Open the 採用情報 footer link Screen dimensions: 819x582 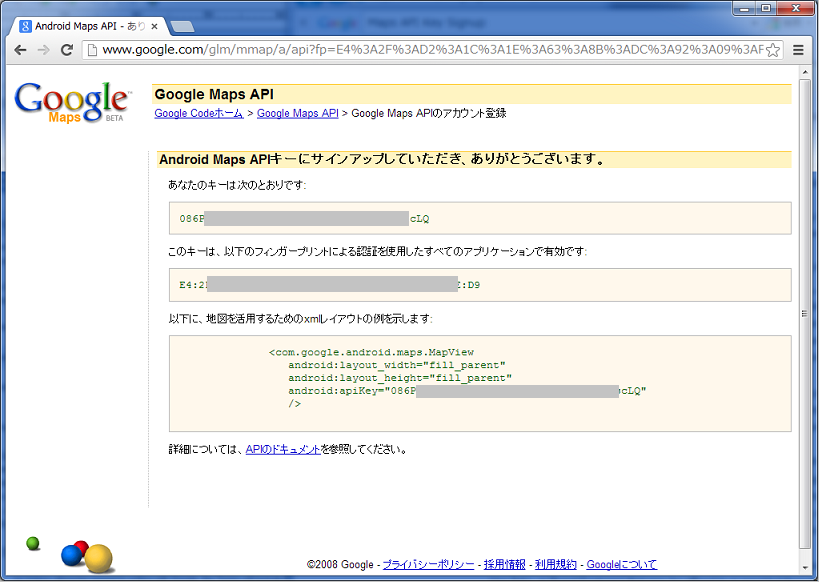tap(505, 564)
